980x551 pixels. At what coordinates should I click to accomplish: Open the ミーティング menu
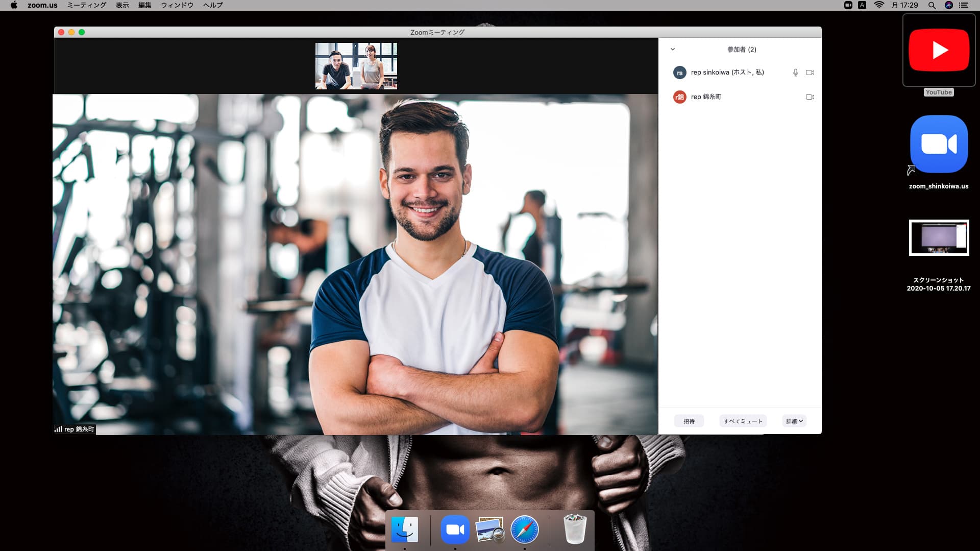pyautogui.click(x=87, y=5)
